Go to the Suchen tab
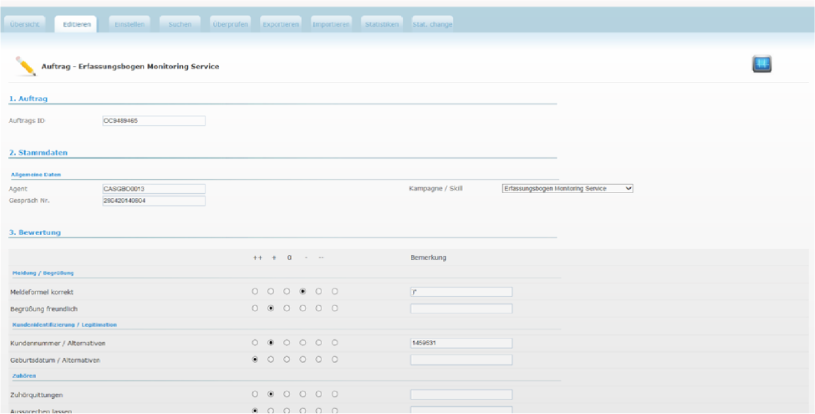Image resolution: width=815 pixels, height=414 pixels. coord(180,24)
